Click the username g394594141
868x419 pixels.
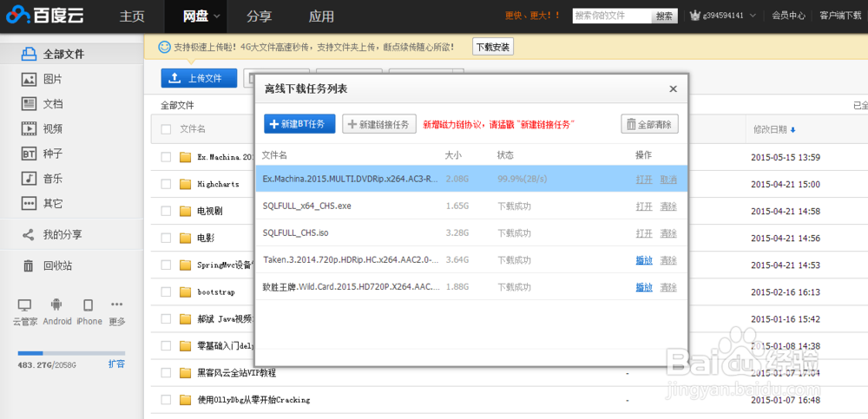pos(722,16)
